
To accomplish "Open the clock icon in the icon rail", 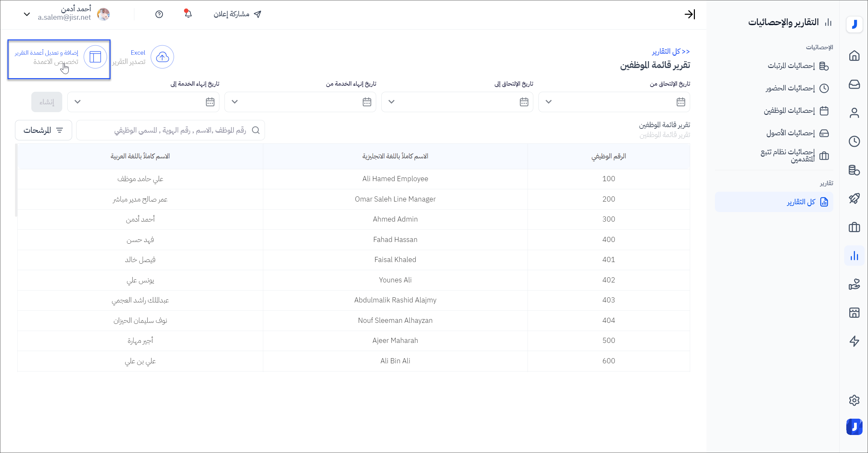I will (x=854, y=141).
